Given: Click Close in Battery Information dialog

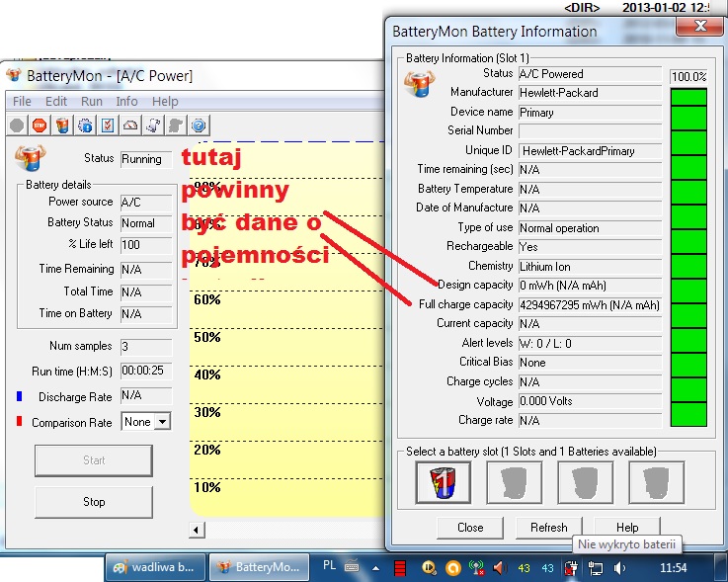Looking at the screenshot, I should 470,528.
